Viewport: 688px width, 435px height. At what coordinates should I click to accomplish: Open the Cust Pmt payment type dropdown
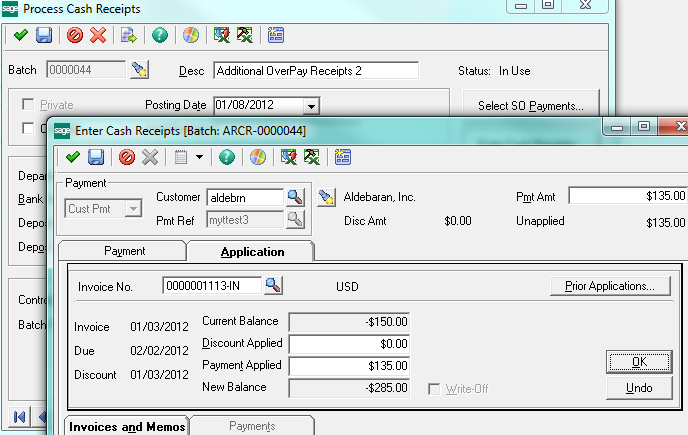(x=133, y=209)
